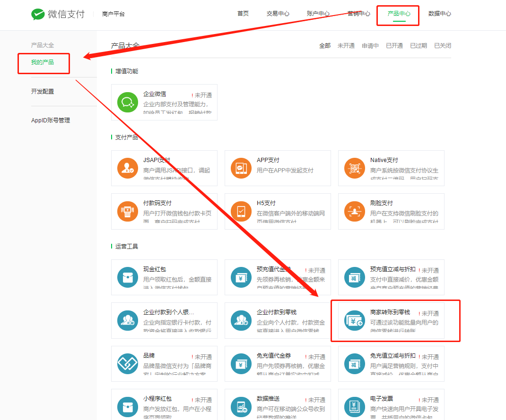This screenshot has width=506, height=420.
Task: Filter the list by 申请中
Action: tap(370, 46)
